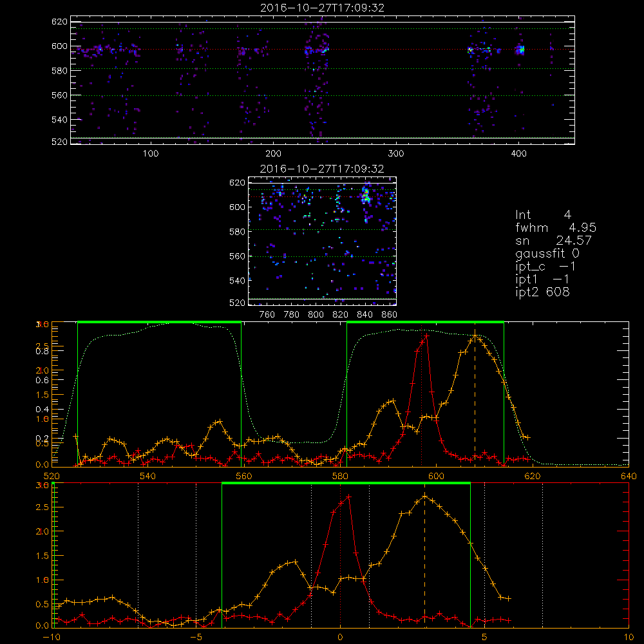
Task: Click the '760' tick label under the small image
Action: [x=267, y=315]
